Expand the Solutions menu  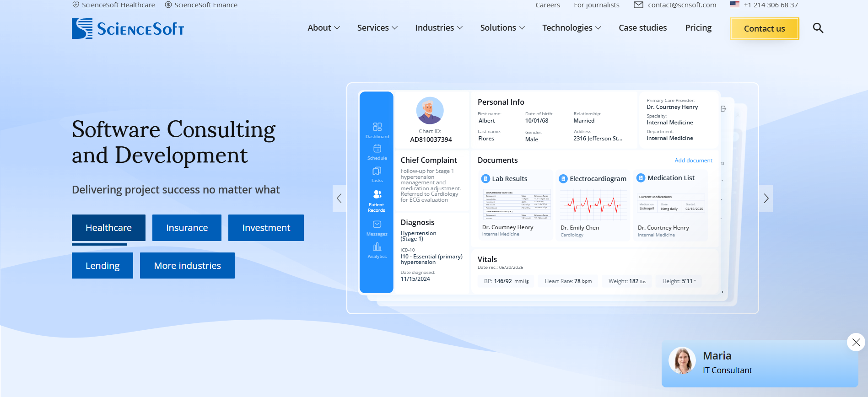click(502, 28)
